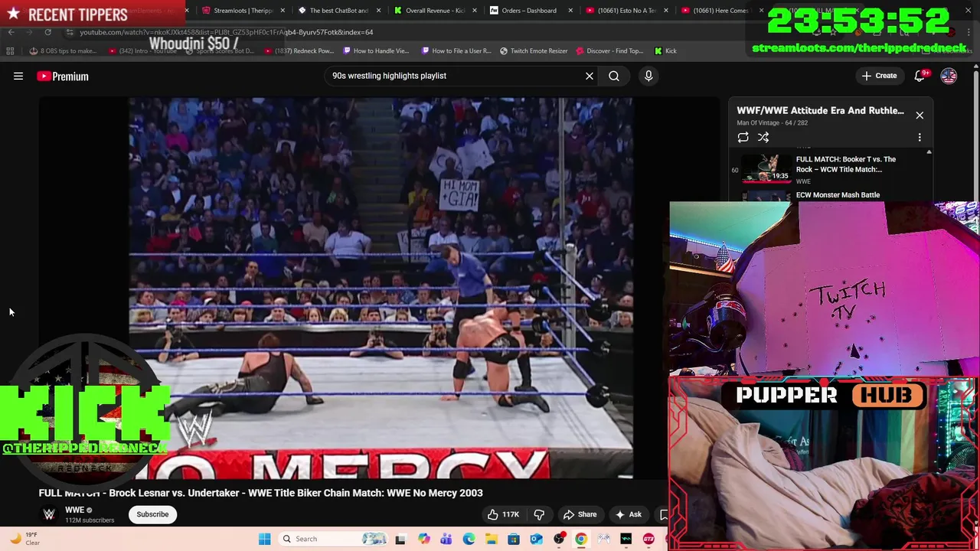980x551 pixels.
Task: Open the WWE channel avatar
Action: [49, 514]
